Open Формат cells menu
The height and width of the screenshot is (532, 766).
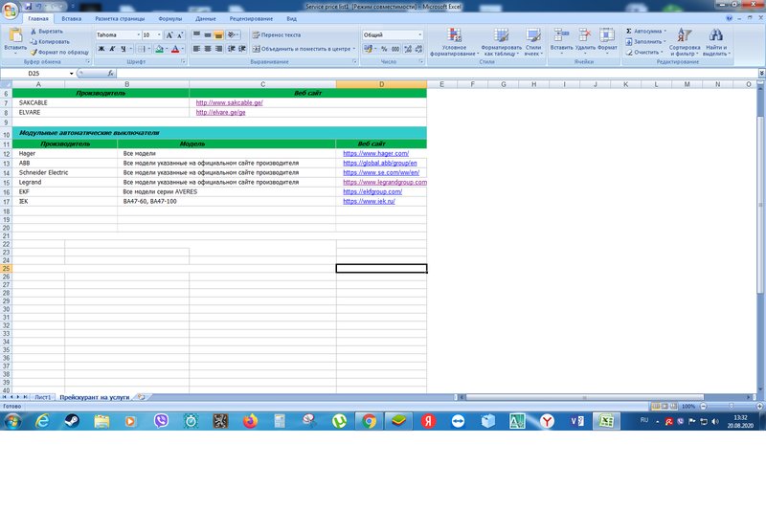click(x=607, y=41)
